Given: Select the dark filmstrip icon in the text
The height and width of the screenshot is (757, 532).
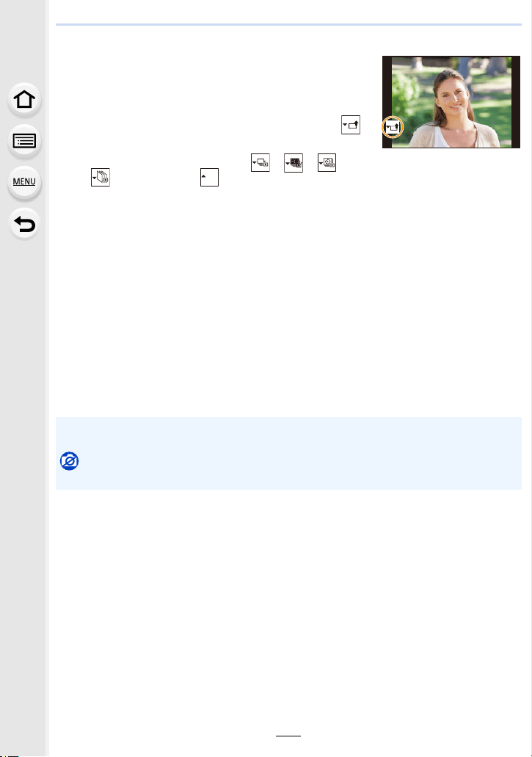Looking at the screenshot, I should 294,163.
